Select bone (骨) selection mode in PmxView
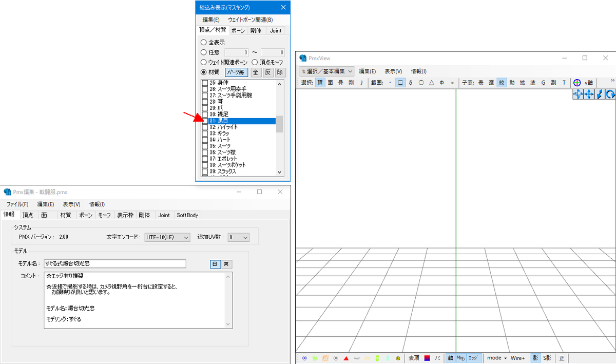This screenshot has height=364, width=616. (x=340, y=82)
